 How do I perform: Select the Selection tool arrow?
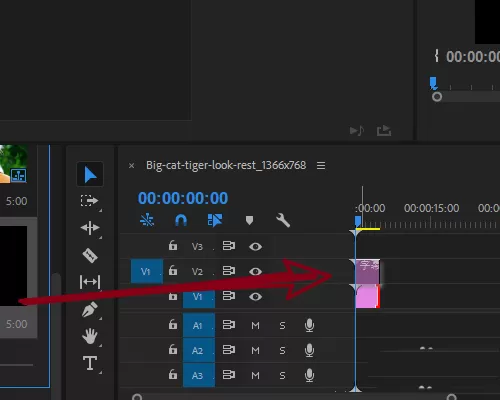[90, 174]
